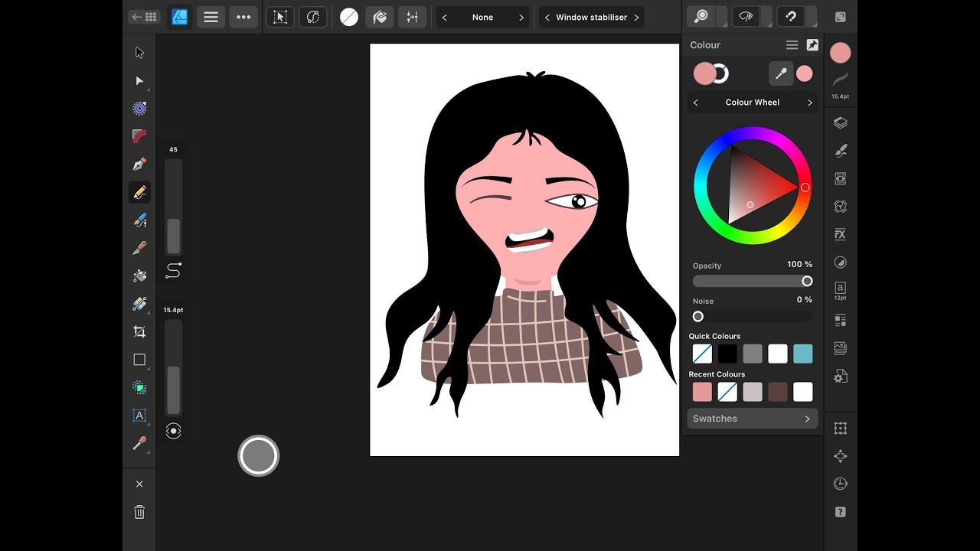This screenshot has width=980, height=551.
Task: Expand the Swatches section
Action: click(752, 419)
